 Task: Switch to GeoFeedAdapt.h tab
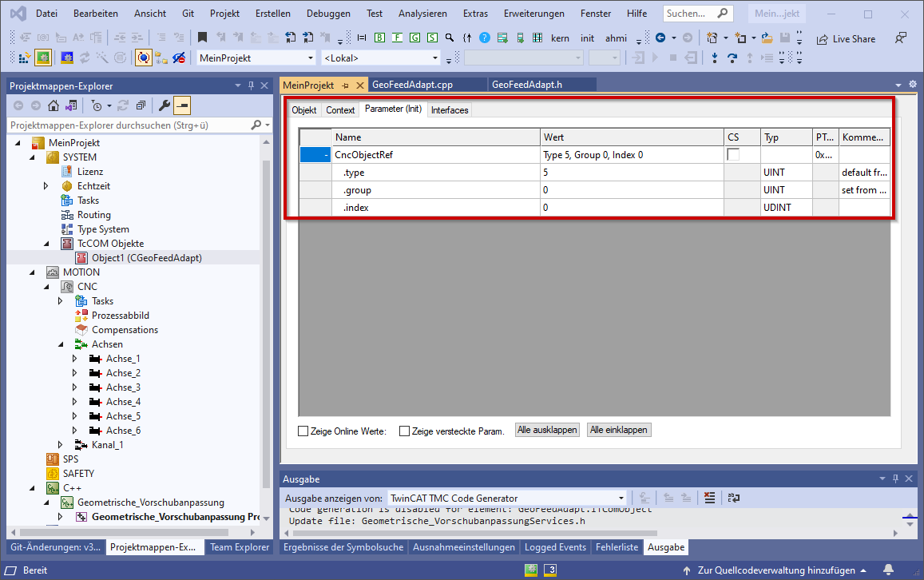pyautogui.click(x=527, y=85)
